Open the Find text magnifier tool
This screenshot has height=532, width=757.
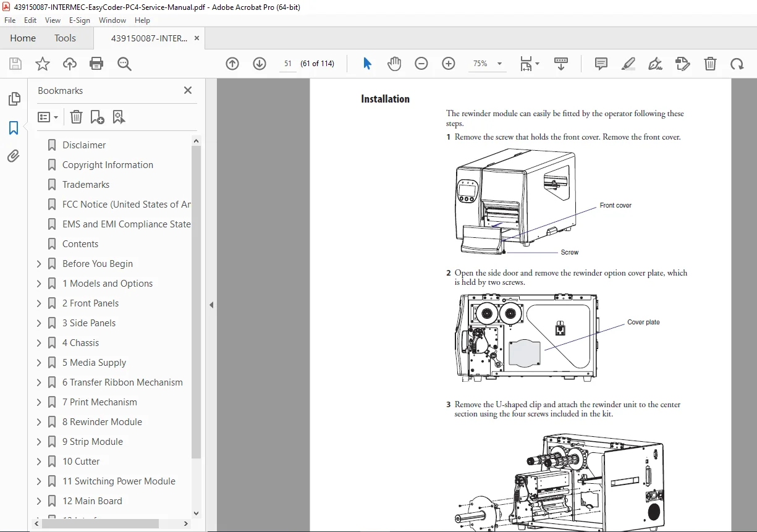tap(125, 64)
